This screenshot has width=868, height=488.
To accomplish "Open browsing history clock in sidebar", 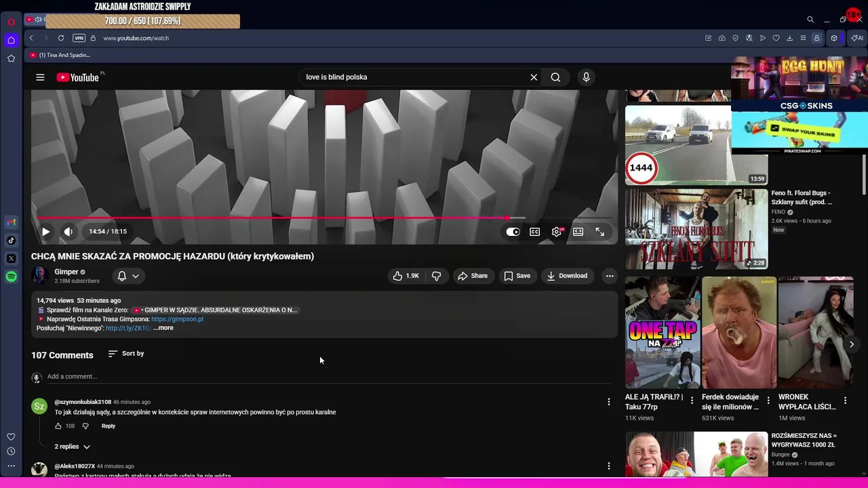I will pos(11,451).
